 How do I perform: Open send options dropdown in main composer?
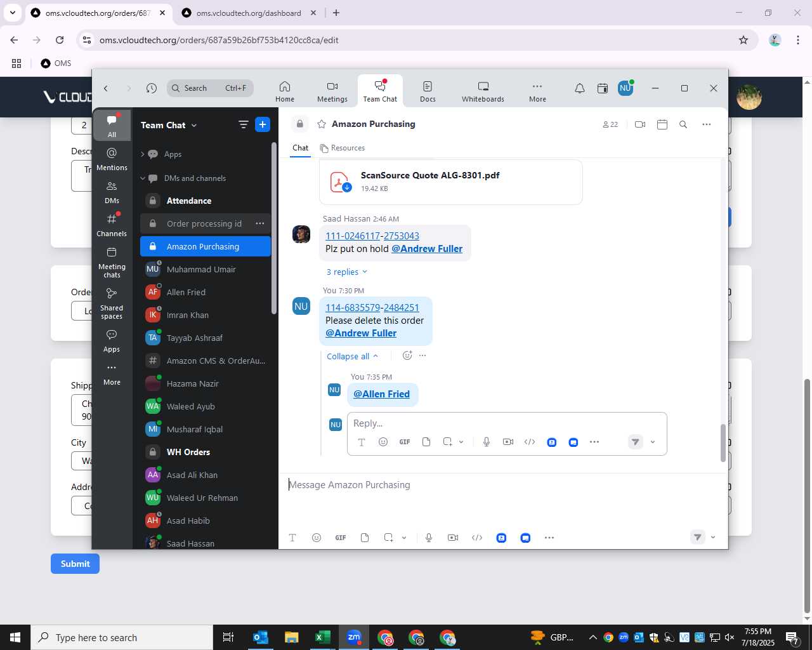[713, 538]
